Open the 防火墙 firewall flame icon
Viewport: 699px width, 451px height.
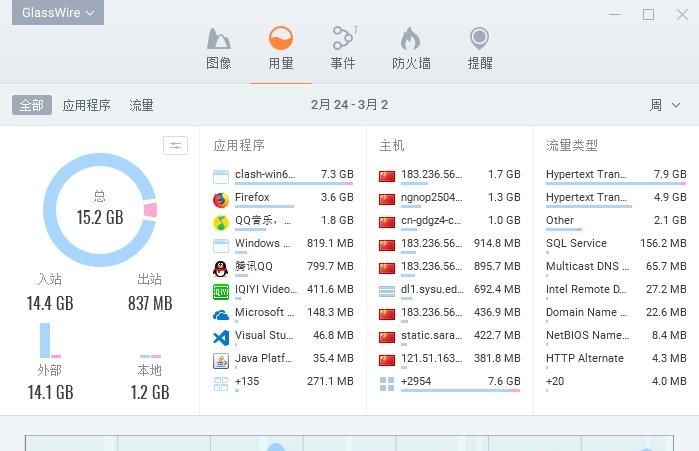pos(411,38)
